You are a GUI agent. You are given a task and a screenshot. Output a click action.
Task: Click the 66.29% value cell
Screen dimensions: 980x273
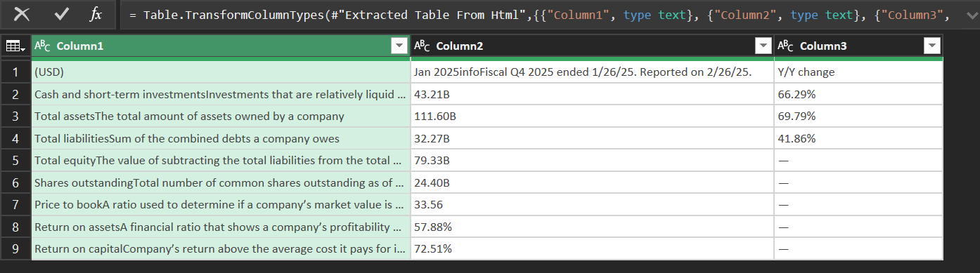[858, 94]
